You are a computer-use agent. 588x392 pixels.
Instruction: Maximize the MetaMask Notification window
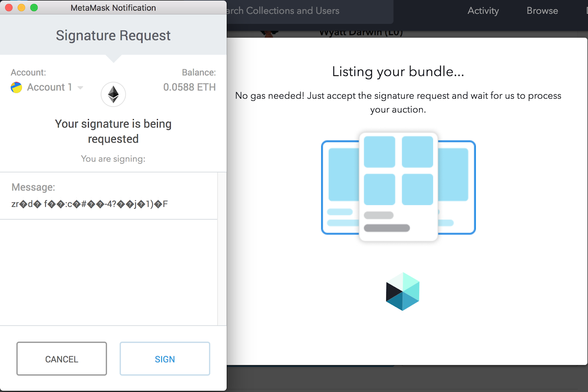coord(34,8)
